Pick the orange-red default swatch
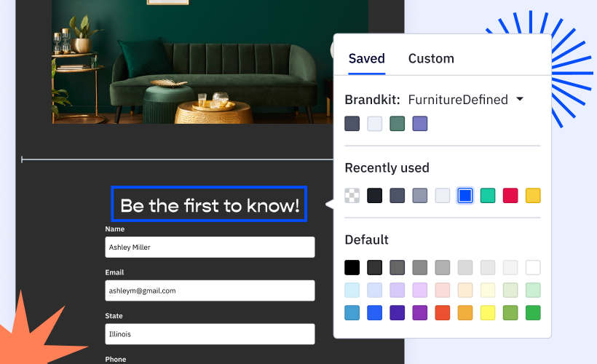The width and height of the screenshot is (597, 364). click(x=443, y=312)
